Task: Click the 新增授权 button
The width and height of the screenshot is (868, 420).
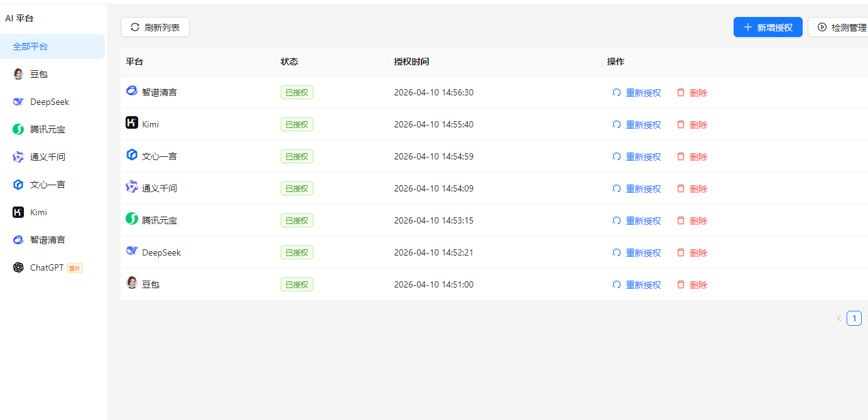Action: [768, 27]
